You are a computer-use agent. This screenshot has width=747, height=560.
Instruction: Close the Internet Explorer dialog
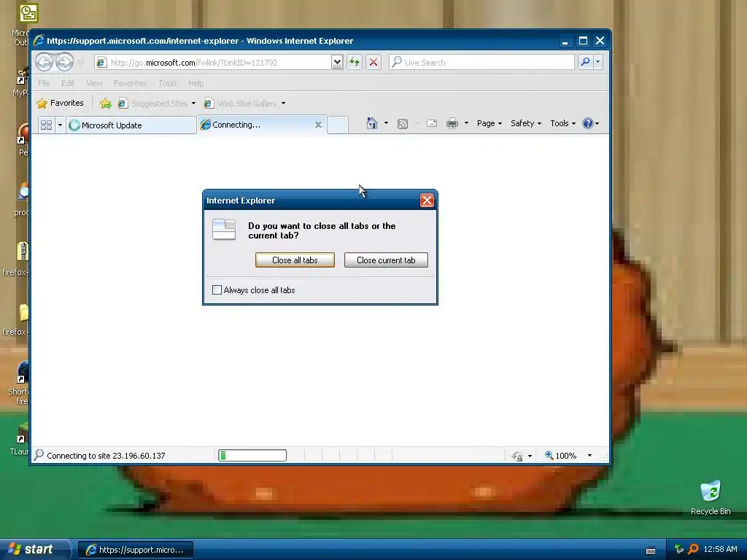[x=427, y=201]
